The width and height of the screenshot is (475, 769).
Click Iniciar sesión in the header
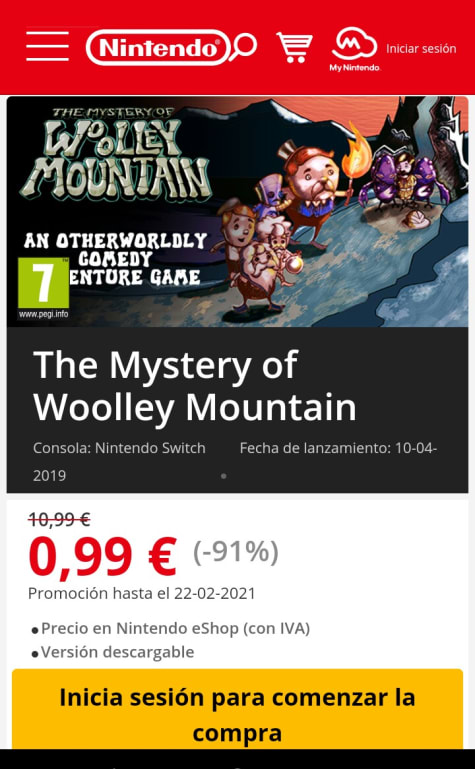[x=421, y=49]
